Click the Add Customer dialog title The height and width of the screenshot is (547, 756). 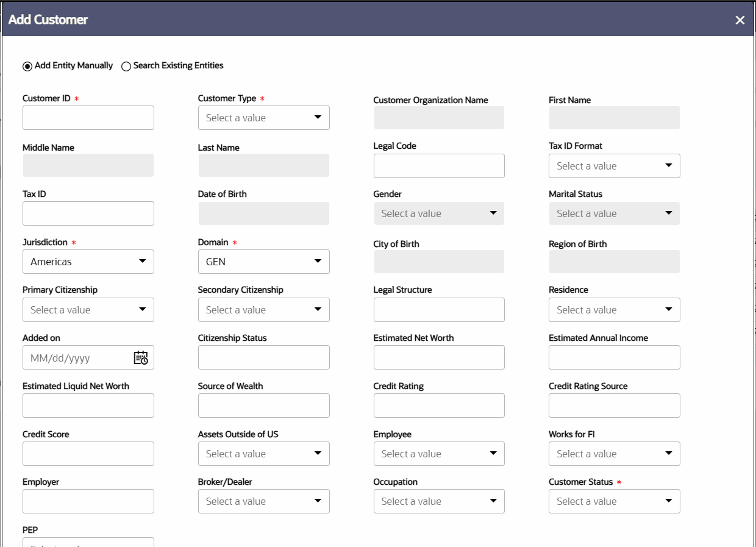coord(48,20)
